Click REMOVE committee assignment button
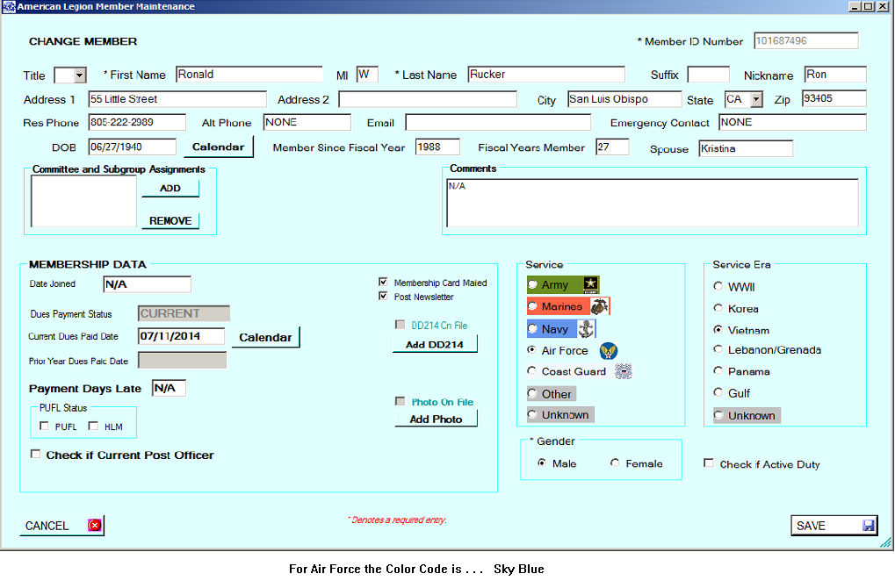This screenshot has height=588, width=895. [x=170, y=220]
